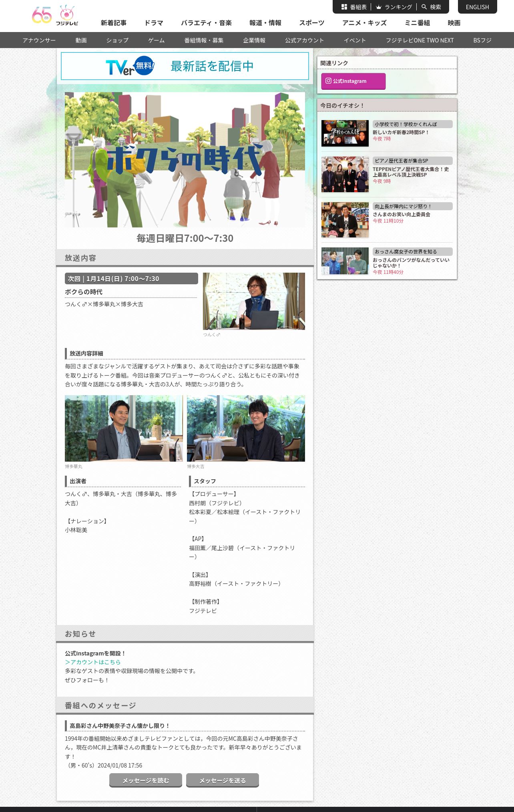Open さんまのお笑い向上委員会 title link
This screenshot has width=514, height=812.
click(x=402, y=214)
